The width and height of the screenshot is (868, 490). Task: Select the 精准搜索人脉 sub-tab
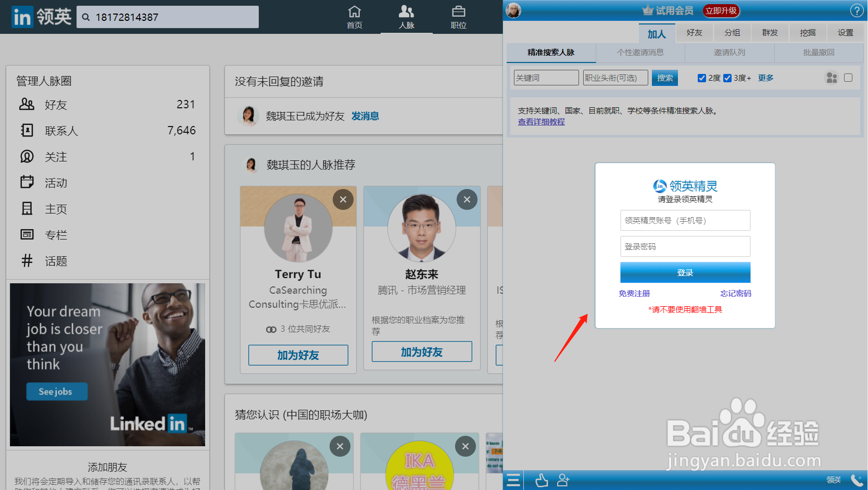551,53
